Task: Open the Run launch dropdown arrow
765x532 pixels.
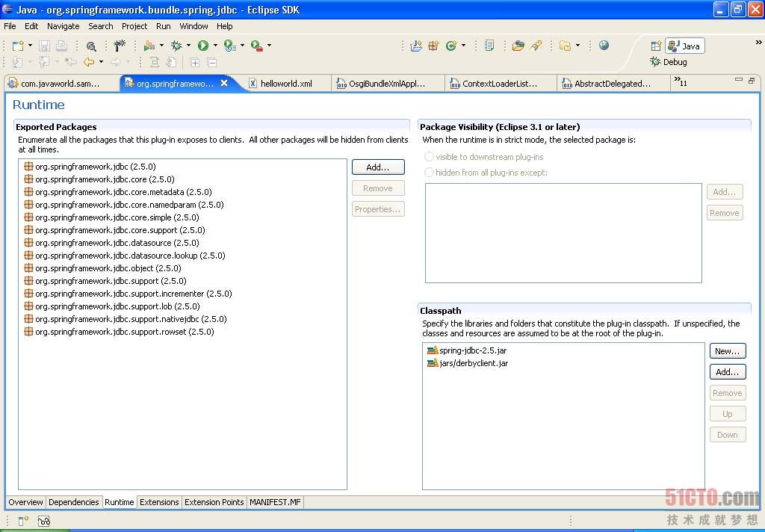Action: pos(215,46)
